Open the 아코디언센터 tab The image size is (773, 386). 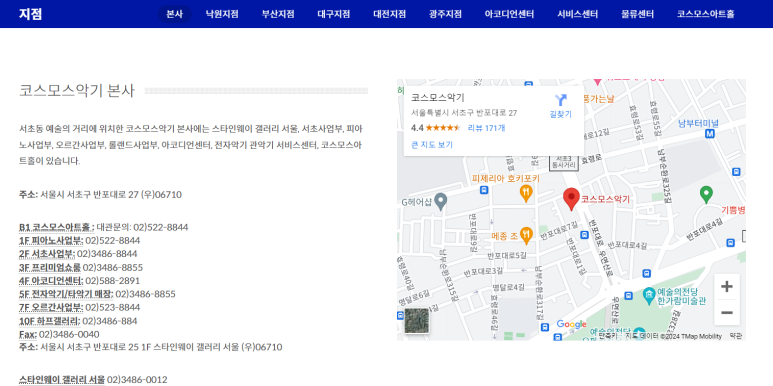point(509,14)
